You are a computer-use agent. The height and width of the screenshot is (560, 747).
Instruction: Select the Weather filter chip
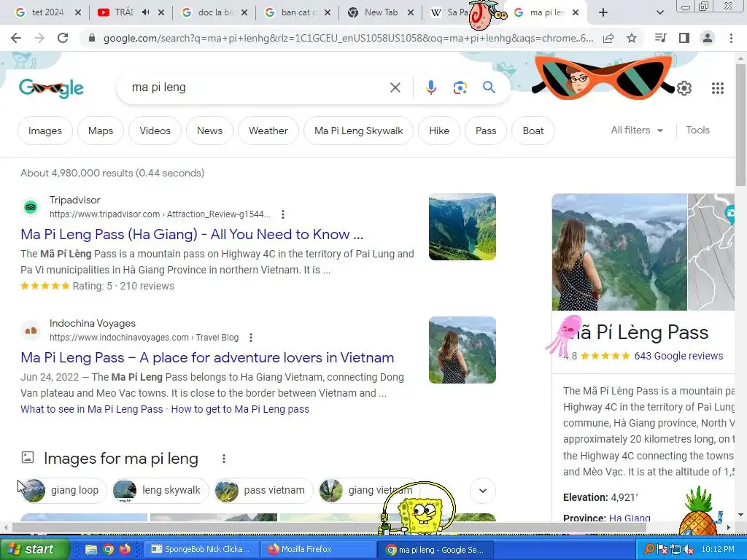pos(268,131)
